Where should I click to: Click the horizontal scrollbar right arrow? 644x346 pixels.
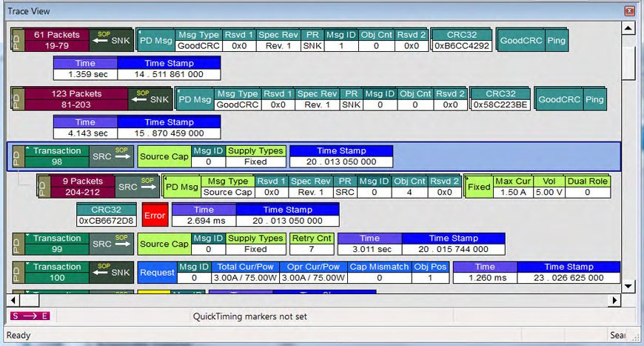pyautogui.click(x=614, y=300)
